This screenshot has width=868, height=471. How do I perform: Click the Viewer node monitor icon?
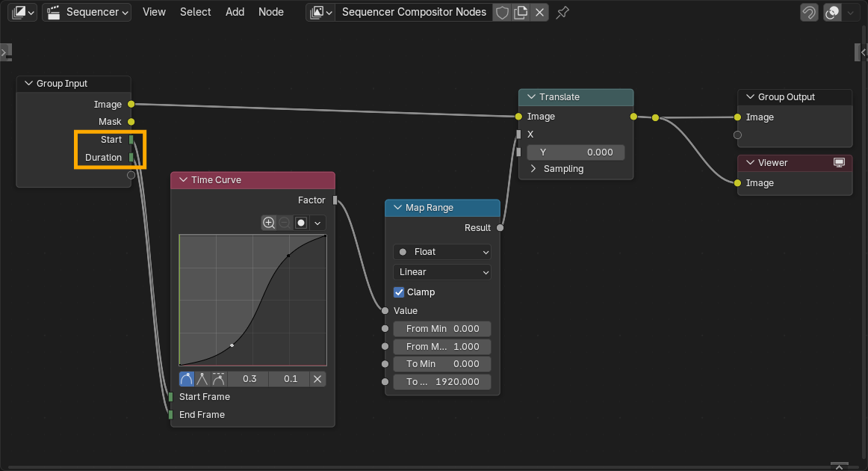click(839, 162)
